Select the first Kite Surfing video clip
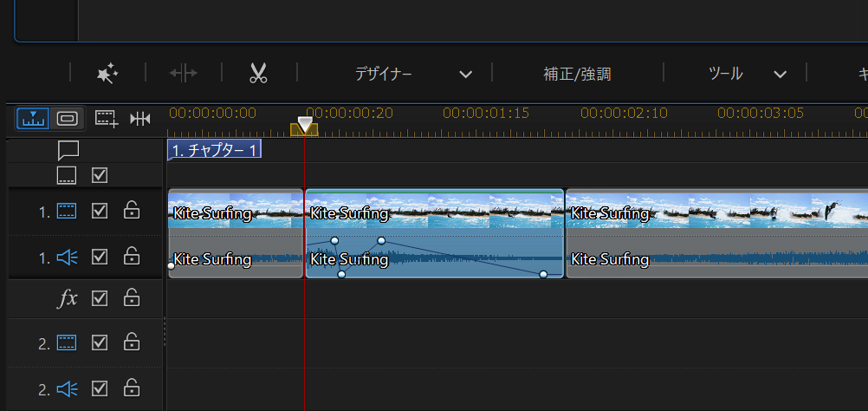Viewport: 868px width, 411px height. [x=235, y=212]
